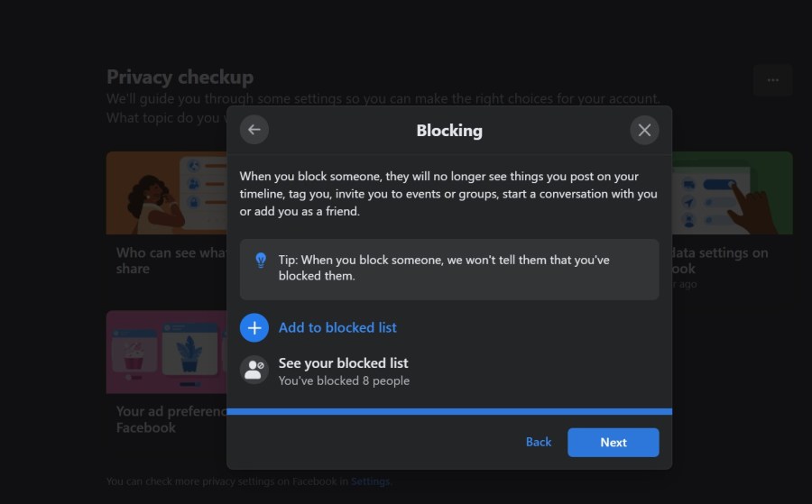Image resolution: width=812 pixels, height=504 pixels.
Task: Click the lightbulb tip icon
Action: click(261, 261)
